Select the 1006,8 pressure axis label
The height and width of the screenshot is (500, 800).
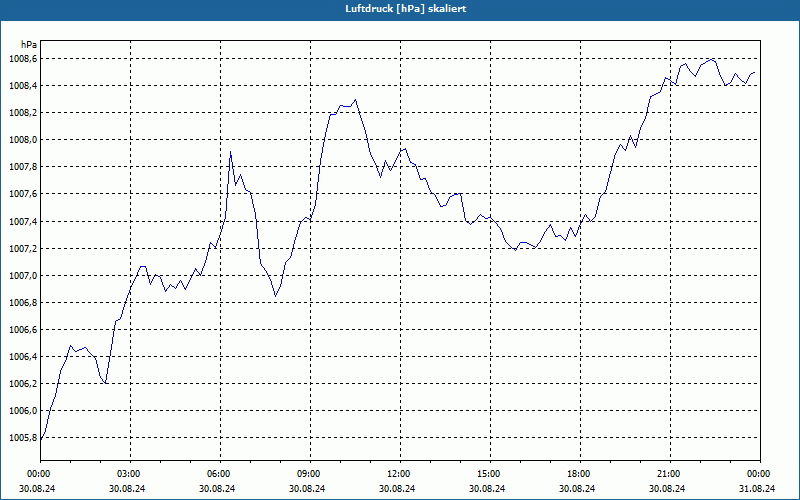tap(23, 303)
